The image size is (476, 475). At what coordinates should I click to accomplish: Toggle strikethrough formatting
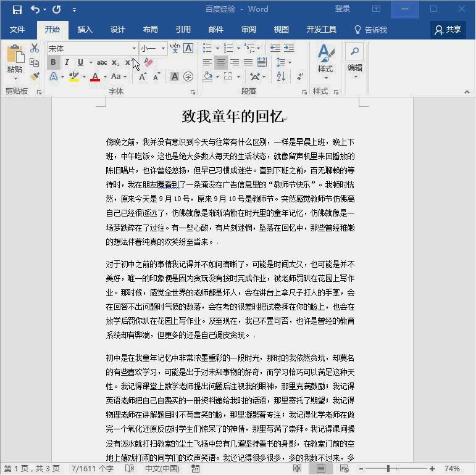pyautogui.click(x=102, y=62)
